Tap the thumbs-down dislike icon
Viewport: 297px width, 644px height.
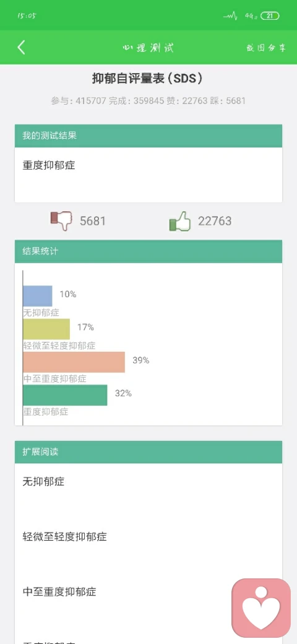pos(61,221)
